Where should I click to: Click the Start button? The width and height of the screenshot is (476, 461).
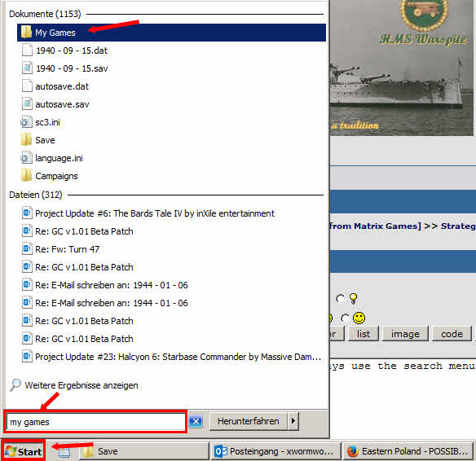pyautogui.click(x=23, y=451)
